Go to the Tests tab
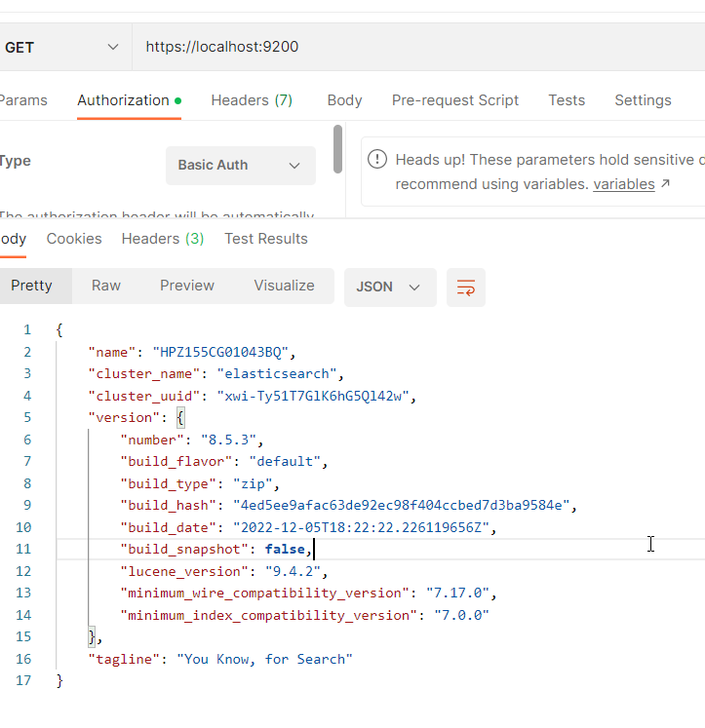The width and height of the screenshot is (705, 728). [x=567, y=100]
